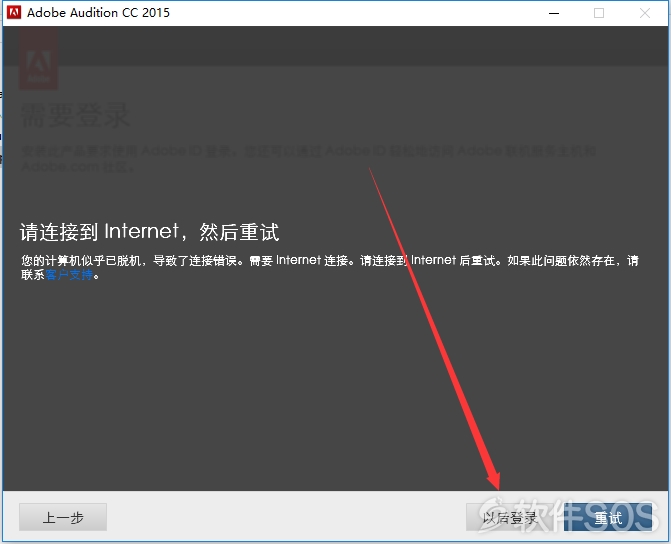
Task: Click the Adobe Audition CC 2015 title text
Action: (x=98, y=12)
